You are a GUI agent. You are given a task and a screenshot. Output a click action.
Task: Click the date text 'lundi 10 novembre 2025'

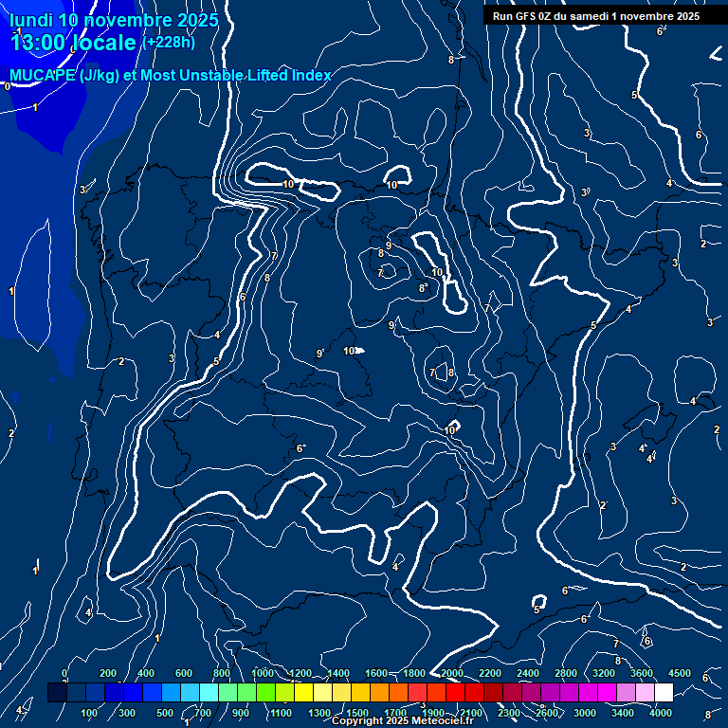click(x=114, y=20)
